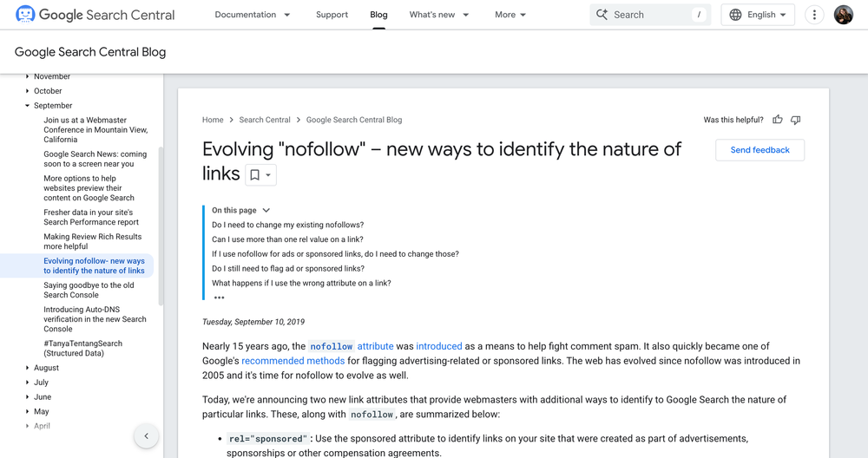Open Introducing Auto-DNS verification post
This screenshot has height=458, width=868.
tap(95, 319)
